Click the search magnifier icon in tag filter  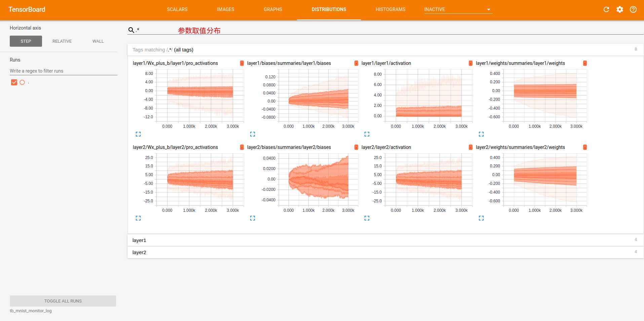click(131, 30)
